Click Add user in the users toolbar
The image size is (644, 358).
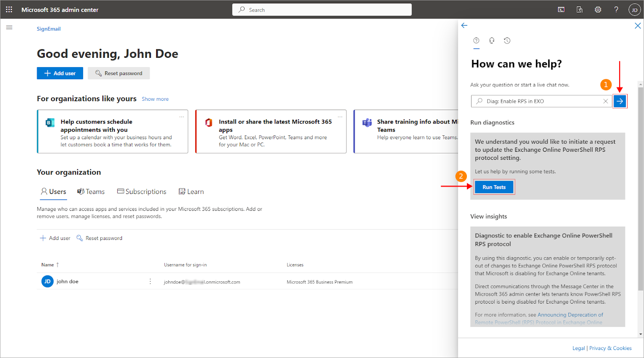click(55, 238)
